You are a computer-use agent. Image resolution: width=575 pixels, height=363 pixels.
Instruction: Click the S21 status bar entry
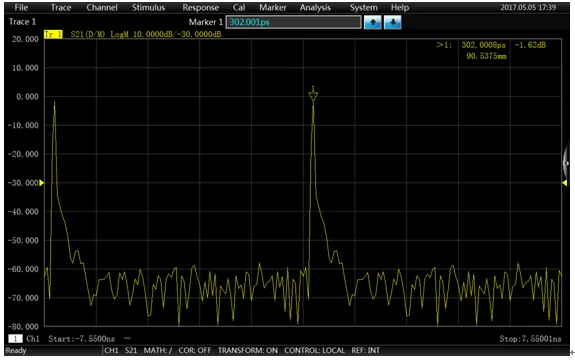pyautogui.click(x=131, y=351)
